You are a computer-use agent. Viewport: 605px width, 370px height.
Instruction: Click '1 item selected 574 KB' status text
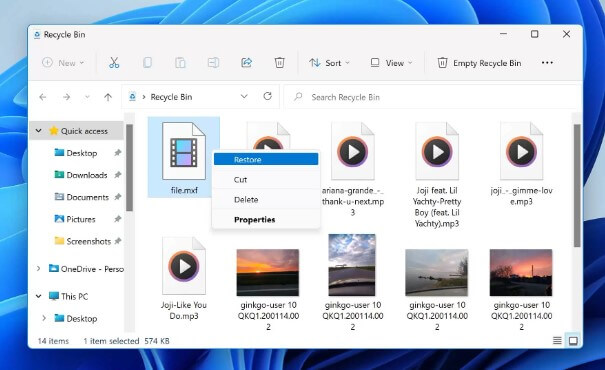pos(126,341)
